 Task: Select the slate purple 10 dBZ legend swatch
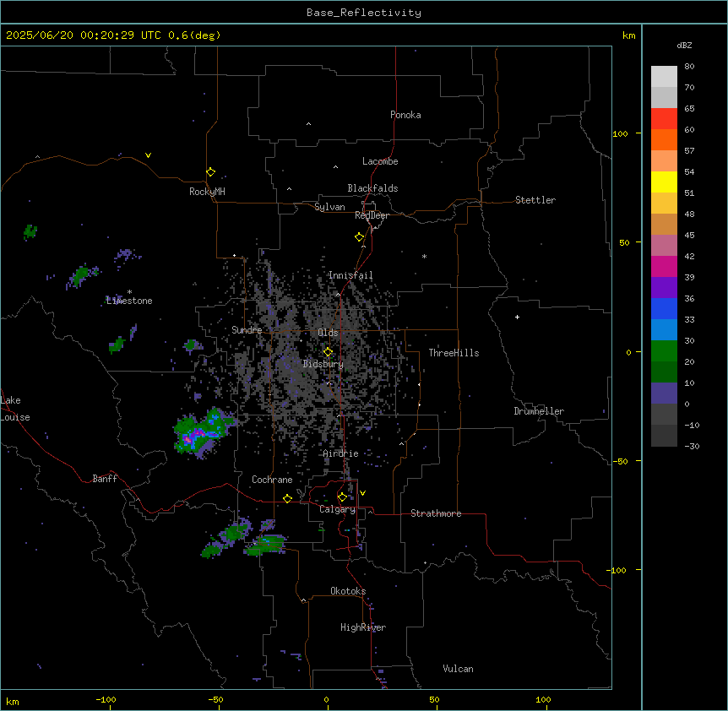click(664, 393)
